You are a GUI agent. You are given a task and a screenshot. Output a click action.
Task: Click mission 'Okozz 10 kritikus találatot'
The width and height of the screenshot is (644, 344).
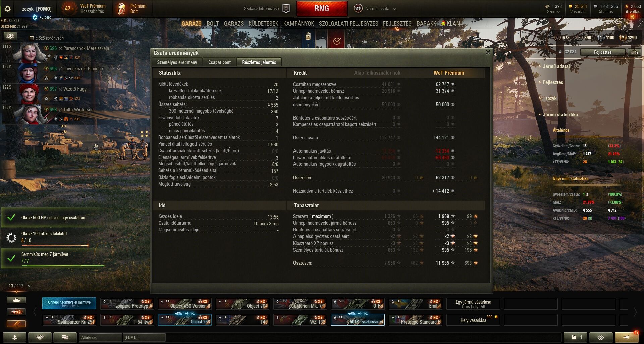[54, 237]
